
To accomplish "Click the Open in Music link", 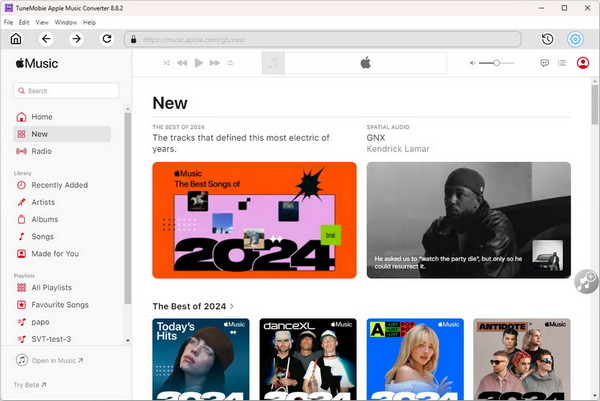I will click(x=50, y=360).
